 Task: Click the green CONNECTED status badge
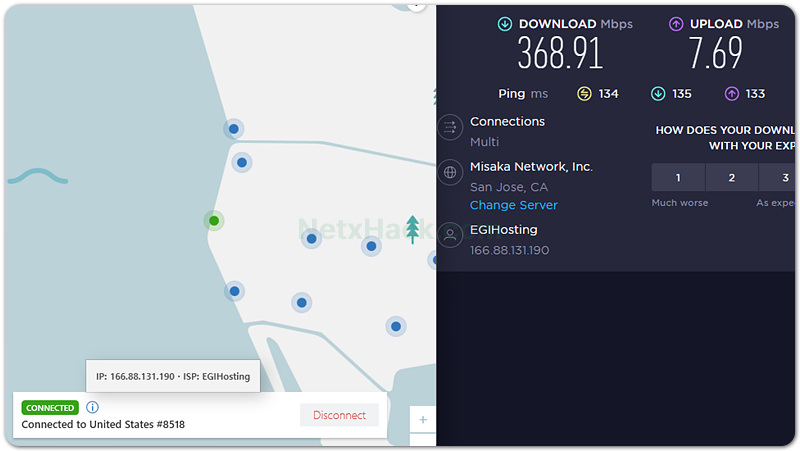pos(50,408)
